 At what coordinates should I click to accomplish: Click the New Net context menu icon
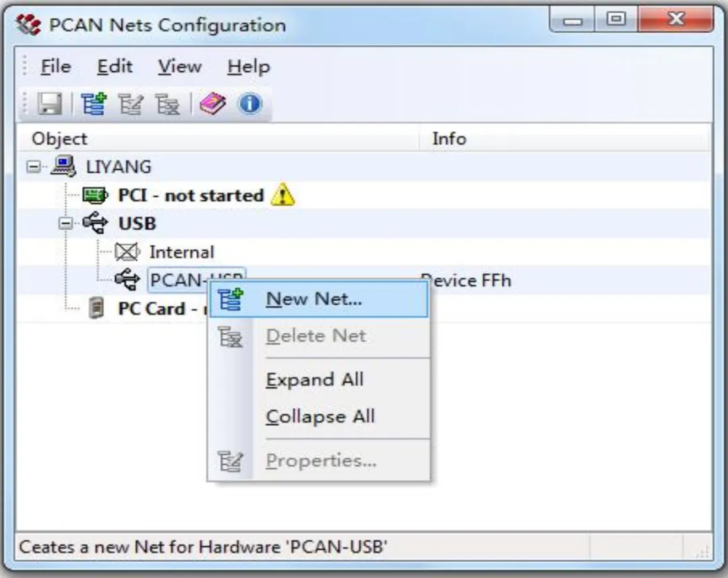point(231,299)
